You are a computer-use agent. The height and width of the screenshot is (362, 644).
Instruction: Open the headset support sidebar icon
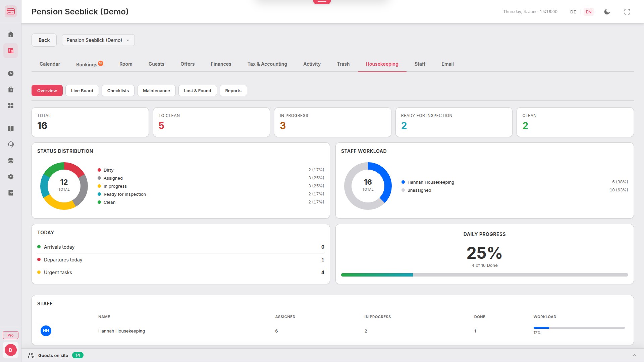11,144
